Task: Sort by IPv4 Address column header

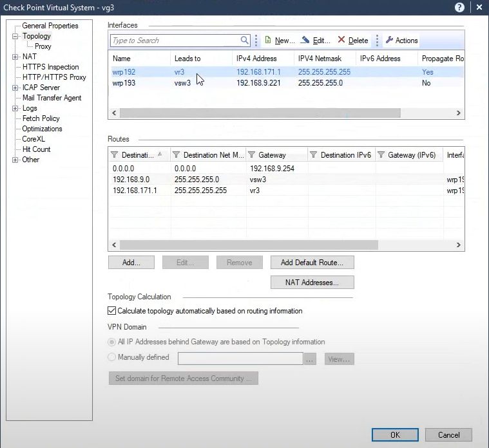Action: (x=263, y=59)
